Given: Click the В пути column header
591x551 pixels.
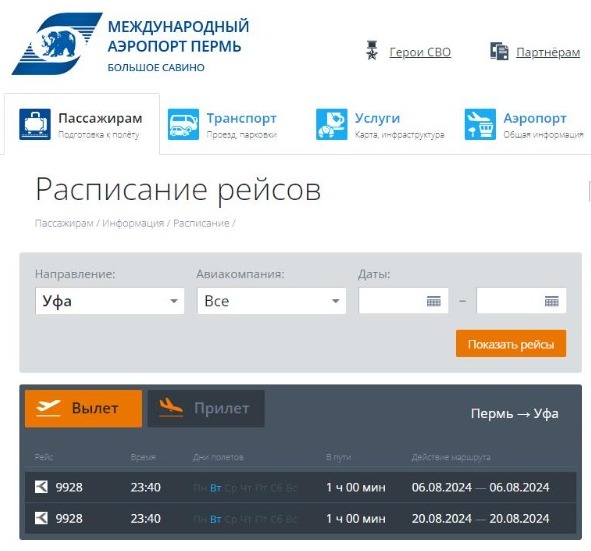Looking at the screenshot, I should (x=338, y=457).
